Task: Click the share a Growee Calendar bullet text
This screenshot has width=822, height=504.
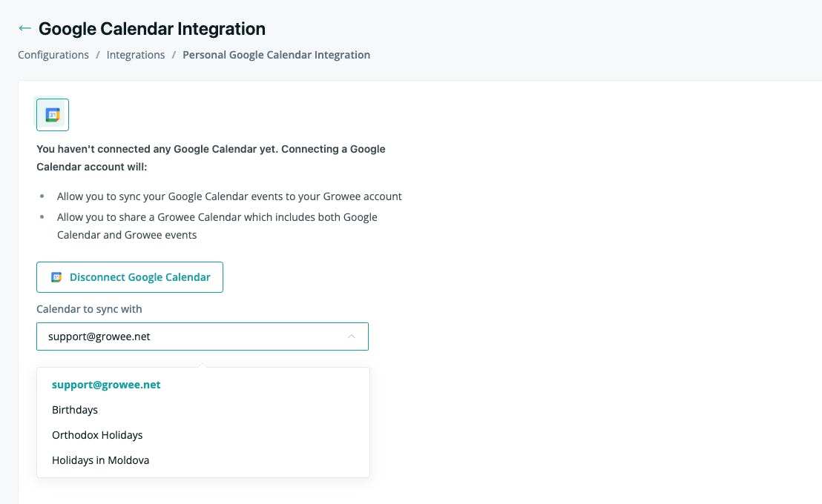Action: [217, 226]
